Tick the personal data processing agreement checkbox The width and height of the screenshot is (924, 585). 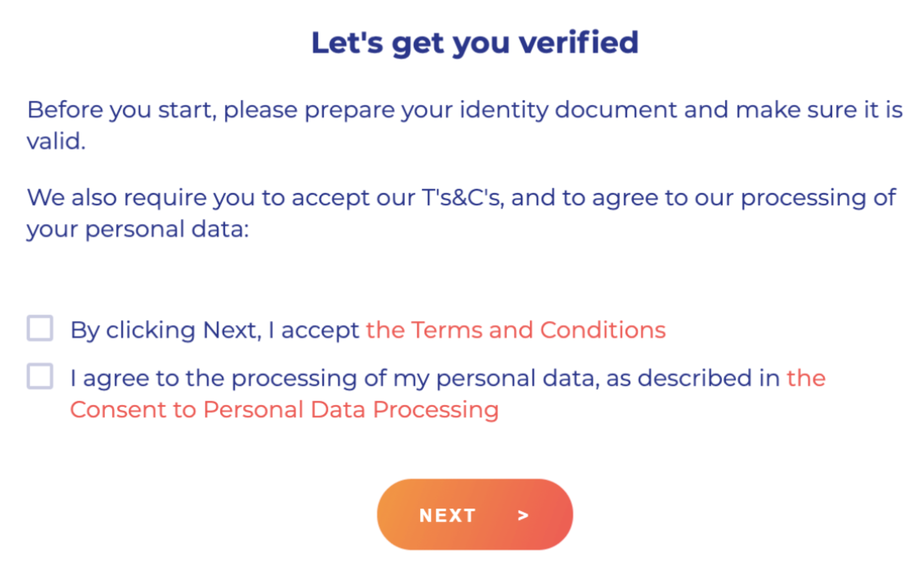coord(40,376)
